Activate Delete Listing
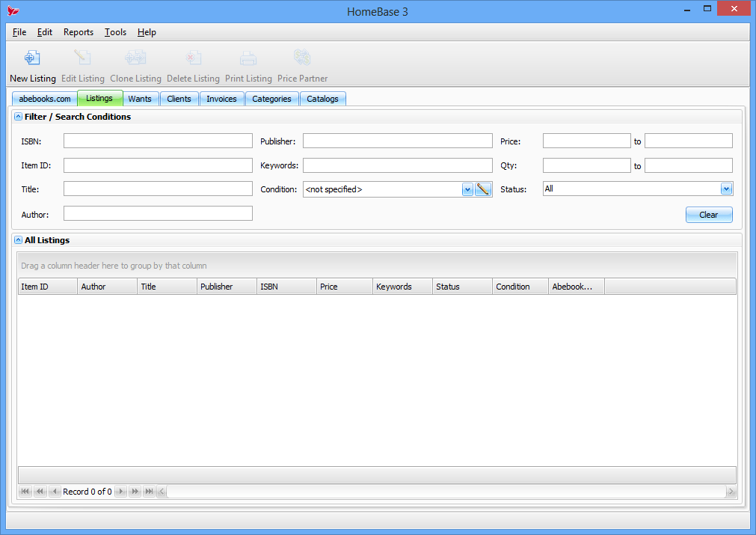The height and width of the screenshot is (535, 756). pos(193,64)
